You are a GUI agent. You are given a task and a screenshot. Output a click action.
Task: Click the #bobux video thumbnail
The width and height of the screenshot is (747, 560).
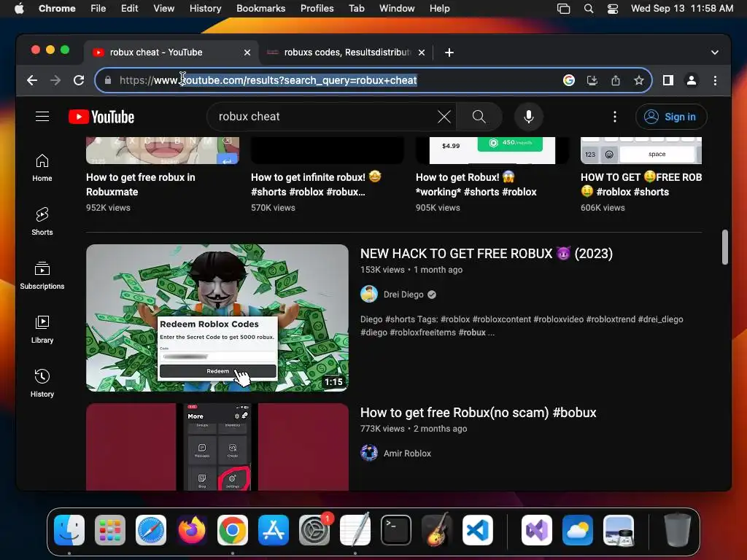click(x=217, y=447)
